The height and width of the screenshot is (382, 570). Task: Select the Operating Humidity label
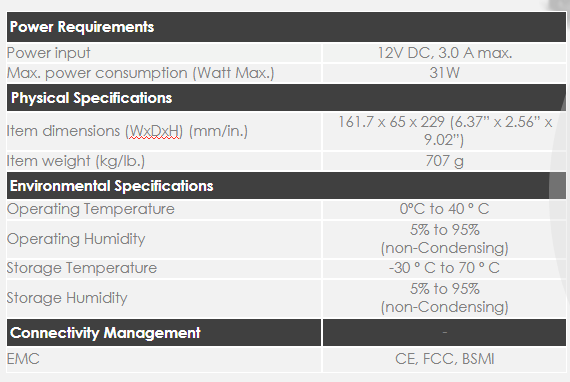[x=76, y=239]
